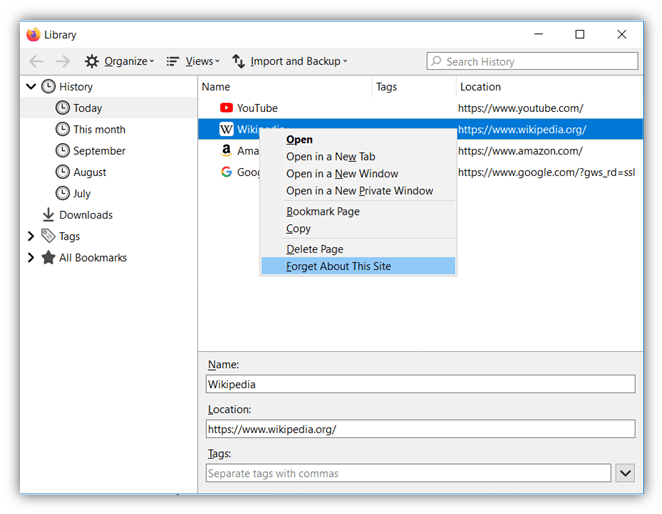Click the amazon.com location cell
662x514 pixels.
(520, 151)
